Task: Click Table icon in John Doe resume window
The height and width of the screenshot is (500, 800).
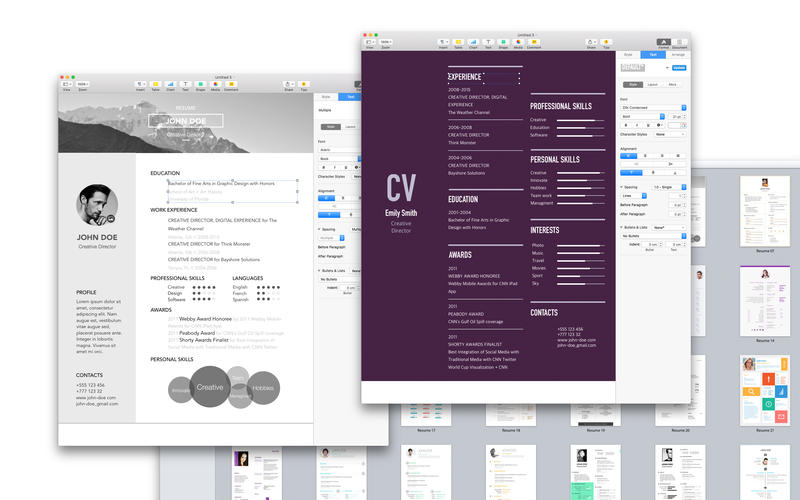Action: 155,84
